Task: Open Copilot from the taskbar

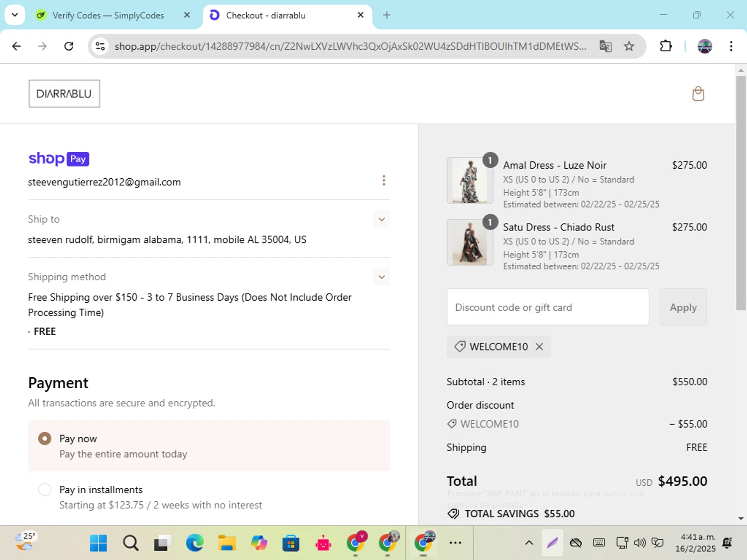Action: [x=259, y=543]
